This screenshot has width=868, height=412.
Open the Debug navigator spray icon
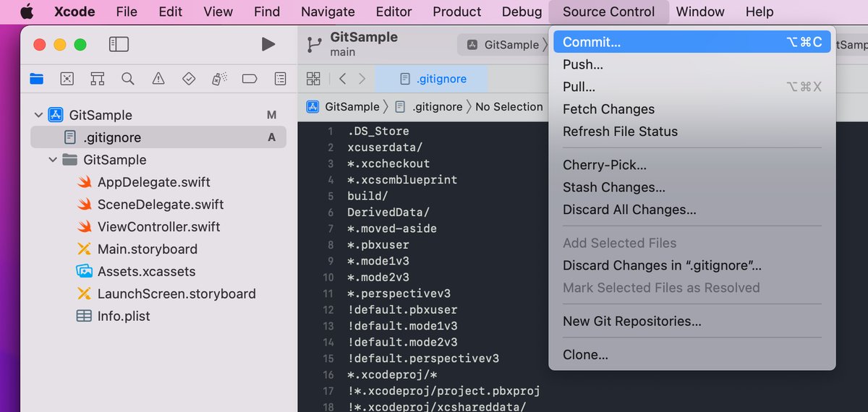(219, 79)
